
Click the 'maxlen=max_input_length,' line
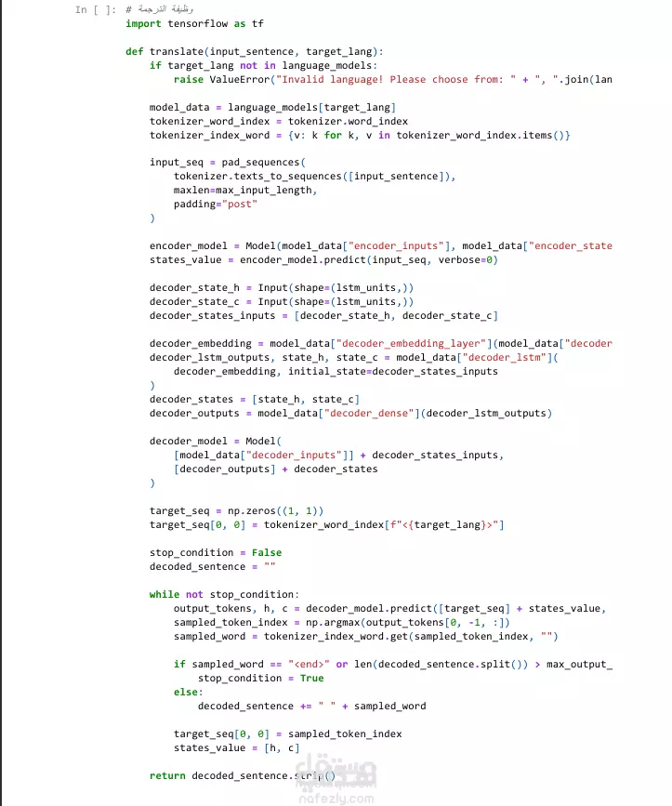tap(245, 191)
